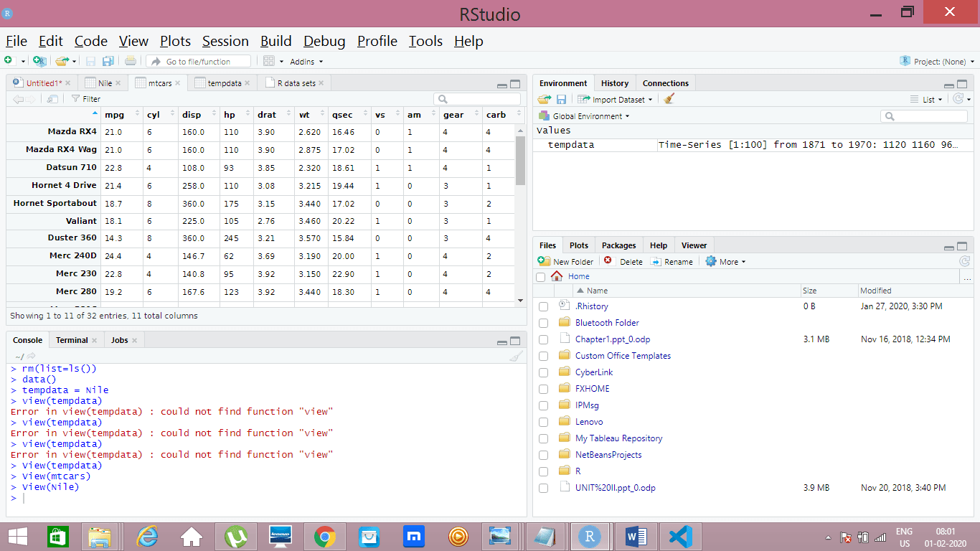This screenshot has height=551, width=980.
Task: Click the broom icon to clear Console
Action: tap(515, 357)
